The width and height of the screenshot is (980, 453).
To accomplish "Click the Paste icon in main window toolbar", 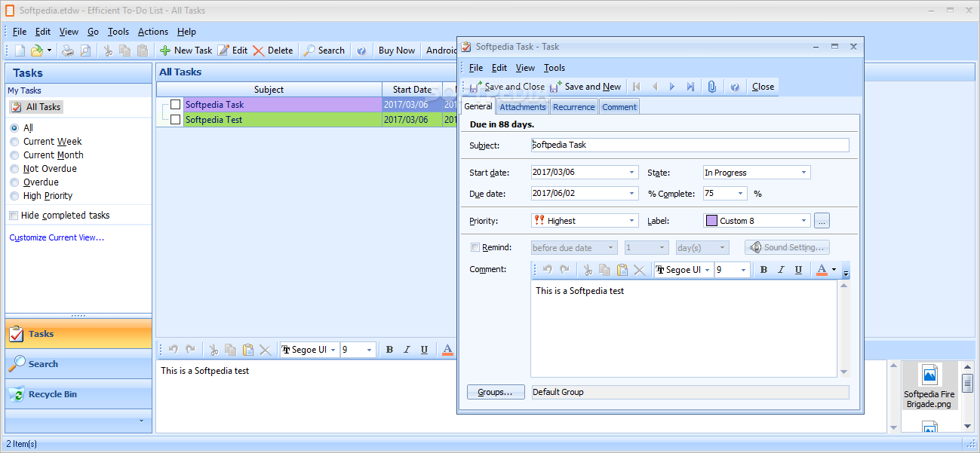I will click(142, 51).
